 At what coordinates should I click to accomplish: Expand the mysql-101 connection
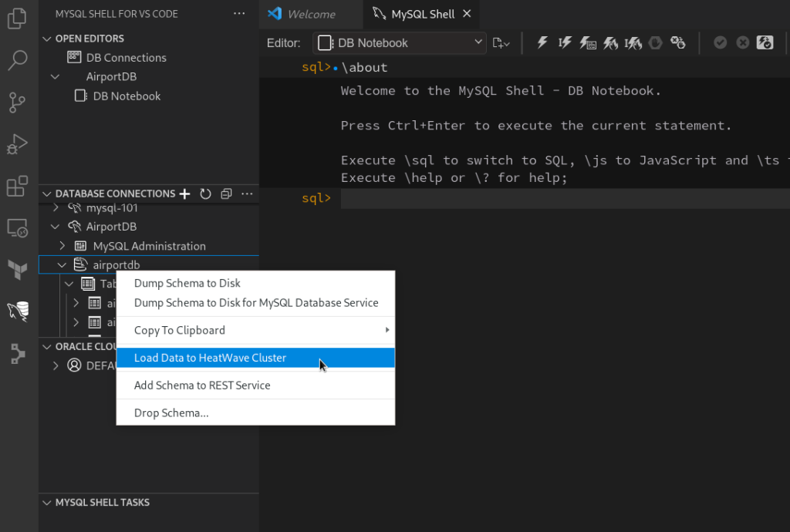coord(56,207)
